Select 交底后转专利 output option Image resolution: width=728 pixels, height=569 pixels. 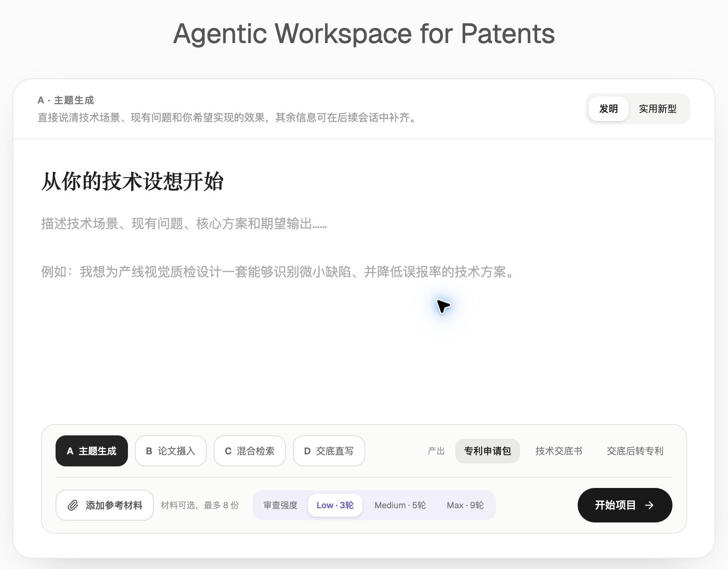pyautogui.click(x=635, y=451)
